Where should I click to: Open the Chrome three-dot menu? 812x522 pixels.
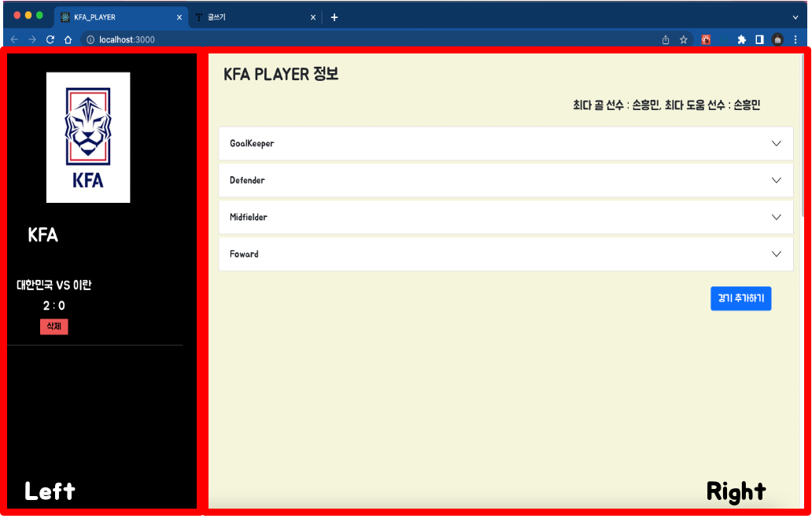click(x=795, y=40)
